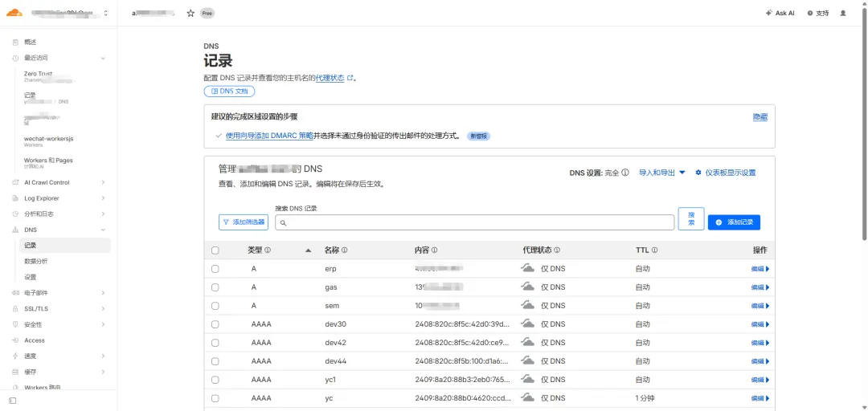Open Workers 和 Pages recent item
The width and height of the screenshot is (868, 411).
tap(48, 161)
